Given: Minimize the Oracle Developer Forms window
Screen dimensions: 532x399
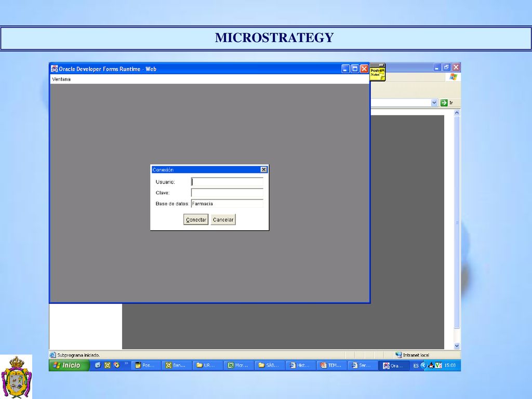Looking at the screenshot, I should click(345, 69).
